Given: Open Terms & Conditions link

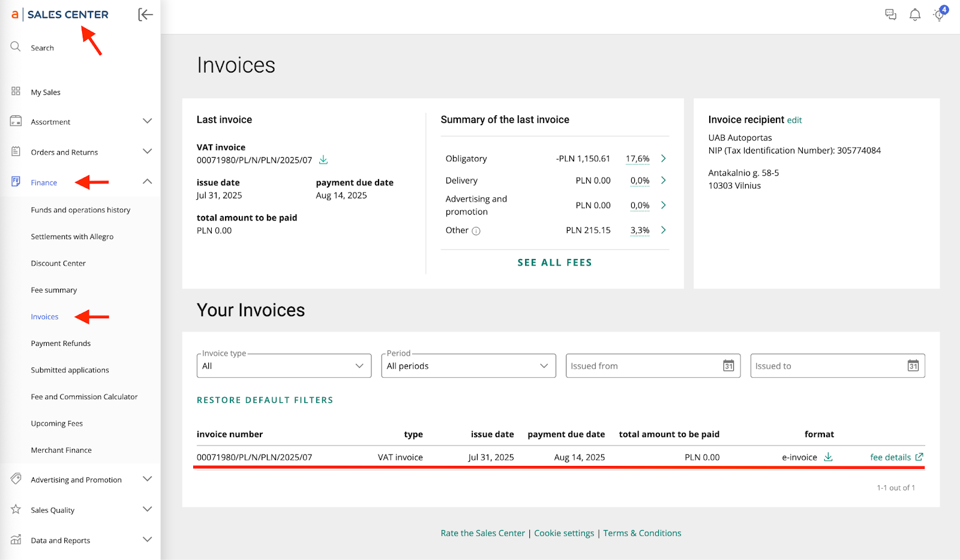Looking at the screenshot, I should point(642,533).
